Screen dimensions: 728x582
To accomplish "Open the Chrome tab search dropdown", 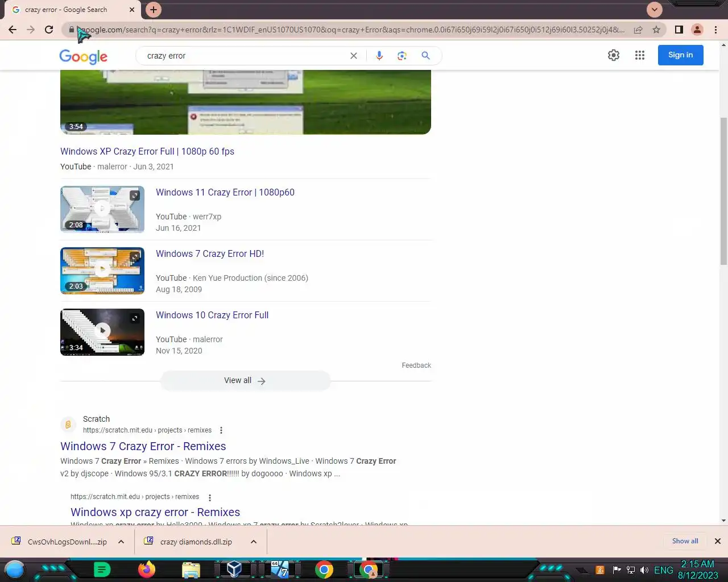I will click(655, 10).
